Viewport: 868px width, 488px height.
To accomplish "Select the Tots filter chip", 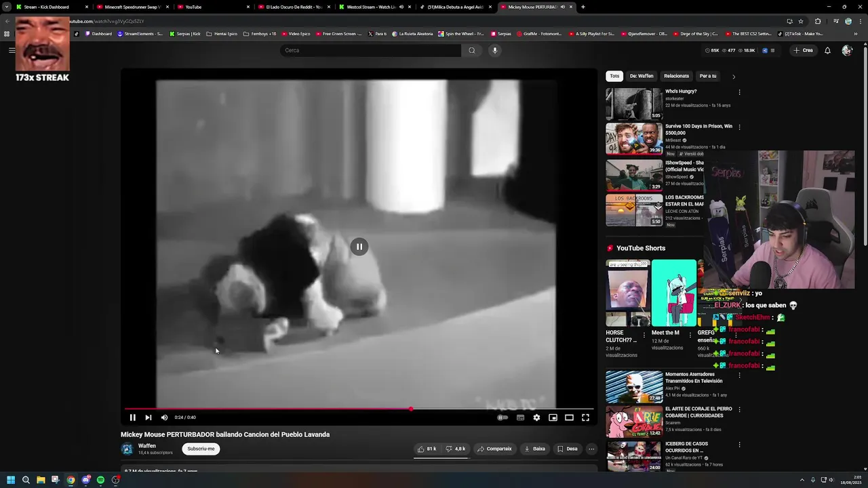I will pyautogui.click(x=614, y=76).
